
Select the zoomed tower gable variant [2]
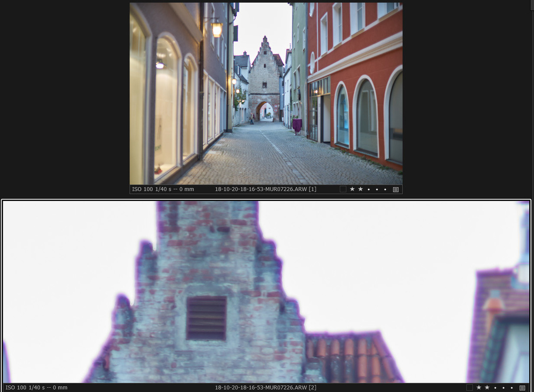click(x=266, y=291)
